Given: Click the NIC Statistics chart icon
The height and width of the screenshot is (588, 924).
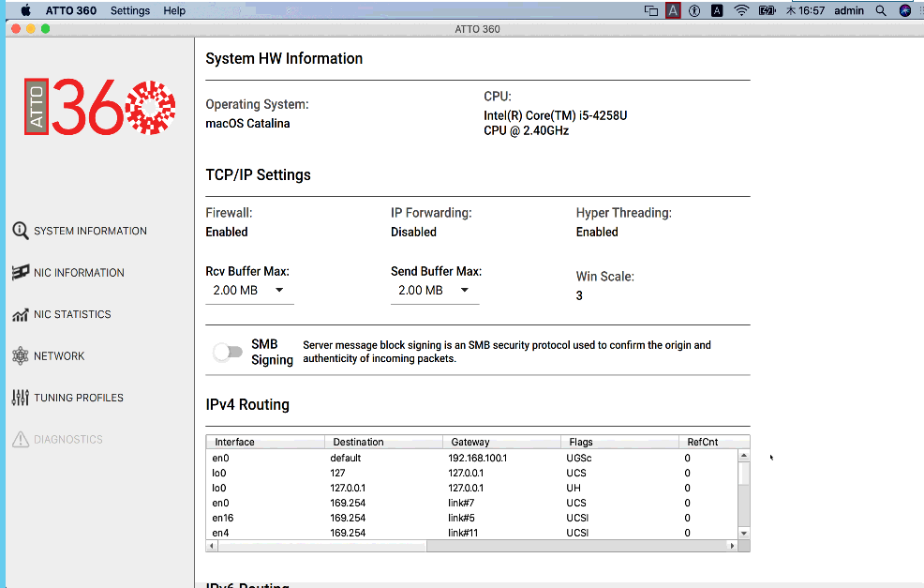Looking at the screenshot, I should [x=20, y=314].
